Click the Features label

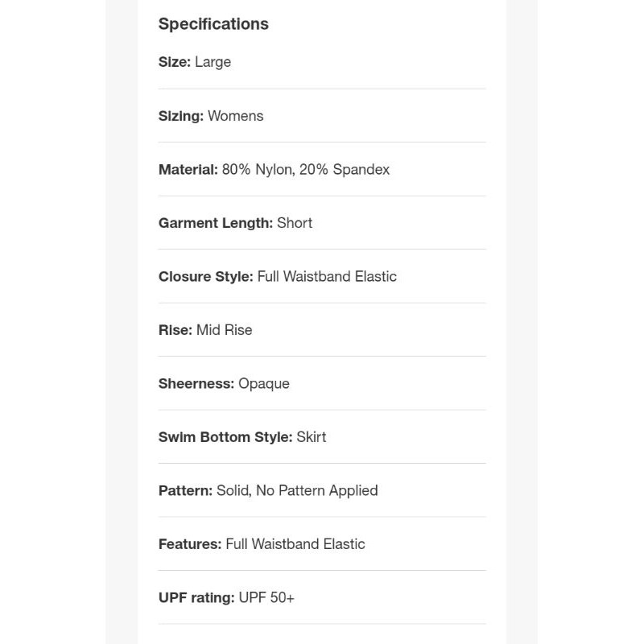[189, 544]
